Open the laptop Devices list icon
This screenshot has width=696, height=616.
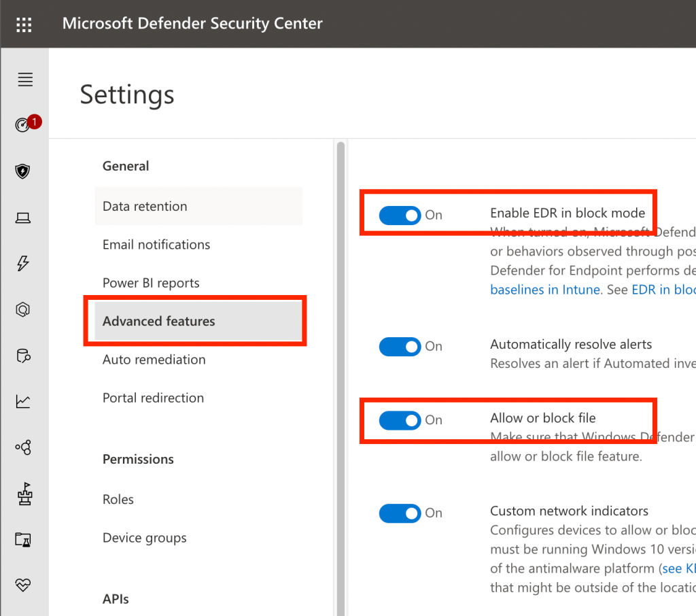pos(22,218)
